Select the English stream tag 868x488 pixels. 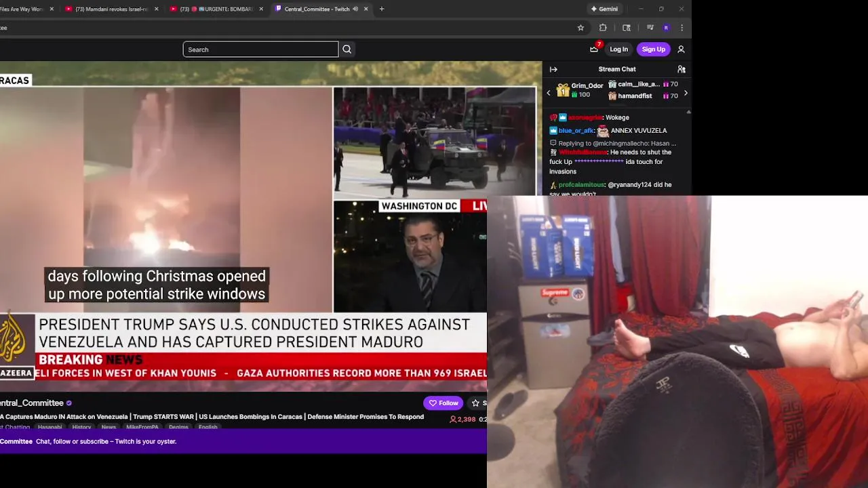[208, 427]
